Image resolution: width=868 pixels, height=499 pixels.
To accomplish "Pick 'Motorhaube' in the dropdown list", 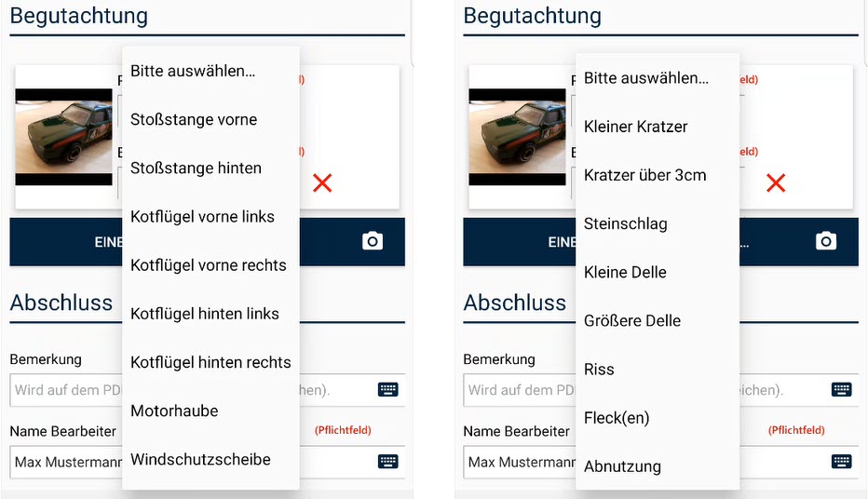I will [x=174, y=411].
